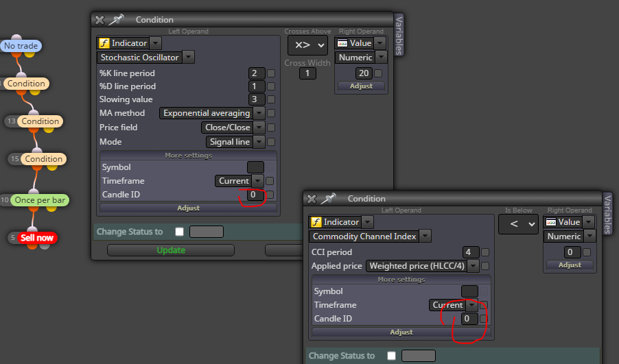619x364 pixels.
Task: Select the Sell now node
Action: click(36, 238)
